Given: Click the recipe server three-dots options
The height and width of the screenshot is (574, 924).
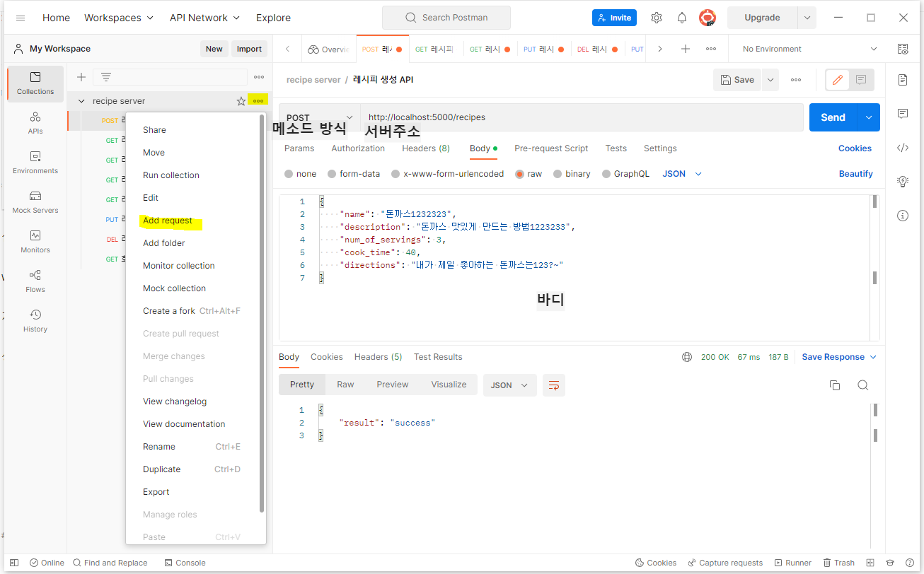Looking at the screenshot, I should pos(258,101).
